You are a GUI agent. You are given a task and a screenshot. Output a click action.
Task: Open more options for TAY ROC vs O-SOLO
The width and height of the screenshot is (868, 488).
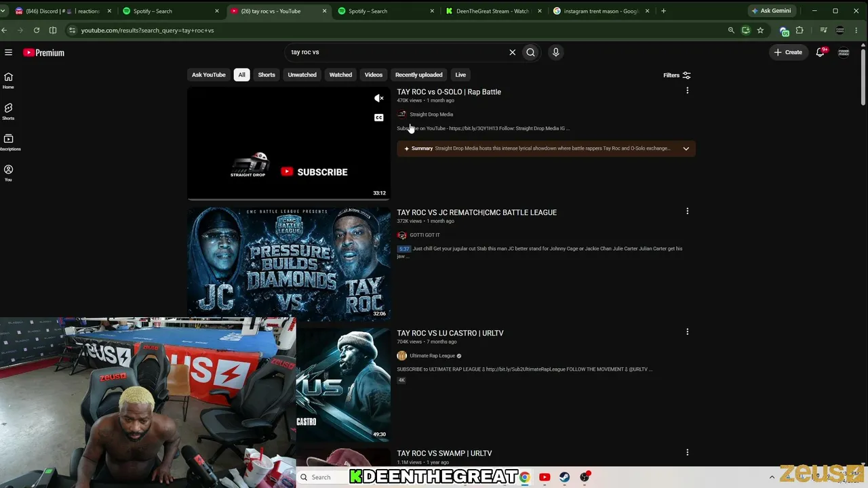[x=687, y=91]
